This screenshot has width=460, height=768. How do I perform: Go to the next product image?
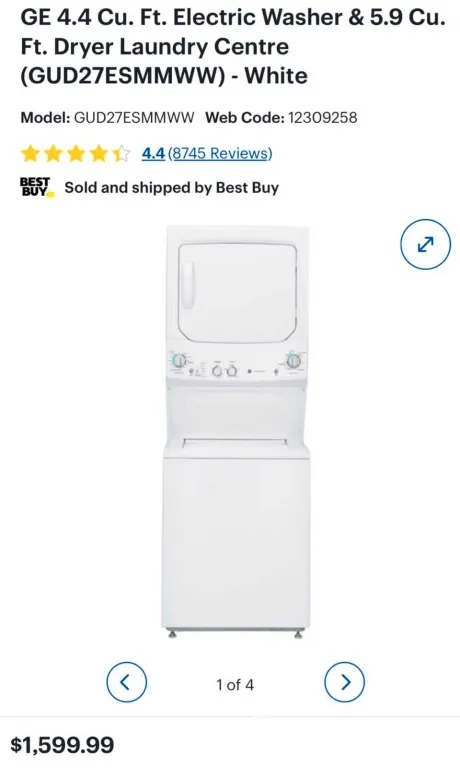pyautogui.click(x=345, y=682)
